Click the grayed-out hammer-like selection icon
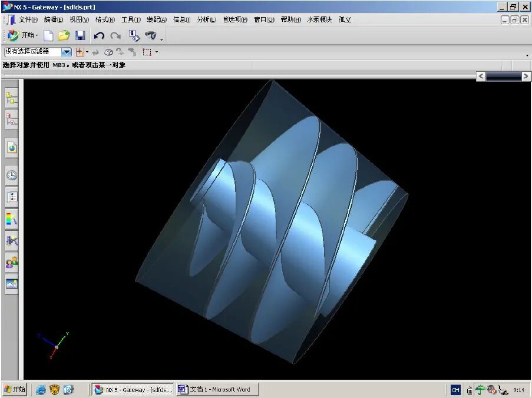The height and width of the screenshot is (398, 532). (x=132, y=52)
